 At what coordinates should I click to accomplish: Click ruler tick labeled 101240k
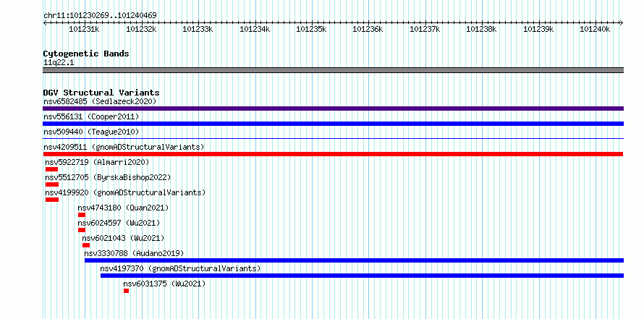[595, 29]
